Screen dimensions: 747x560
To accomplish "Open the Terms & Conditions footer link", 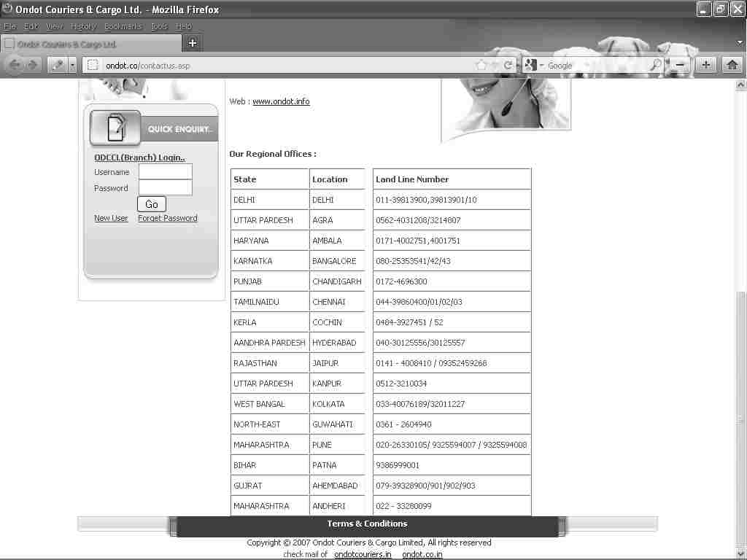I will click(x=367, y=524).
